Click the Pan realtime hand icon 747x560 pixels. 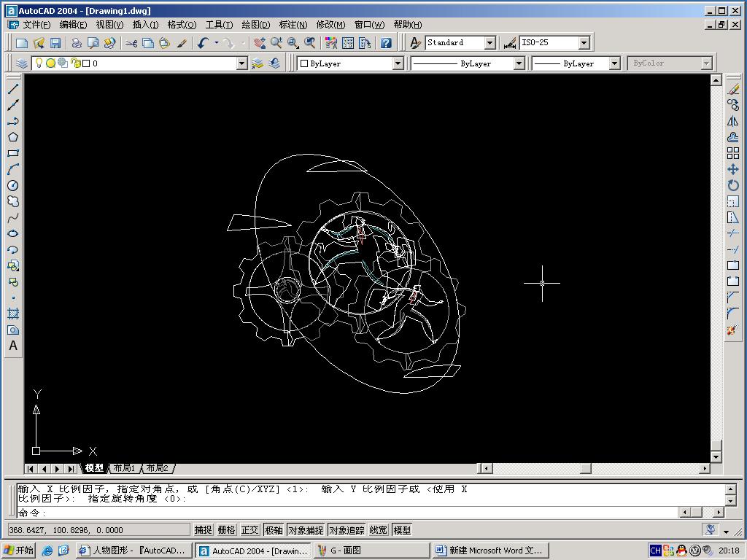coord(260,43)
